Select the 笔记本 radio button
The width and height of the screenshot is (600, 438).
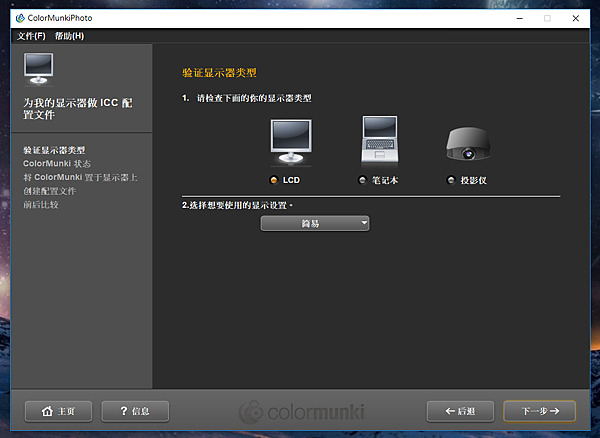362,180
